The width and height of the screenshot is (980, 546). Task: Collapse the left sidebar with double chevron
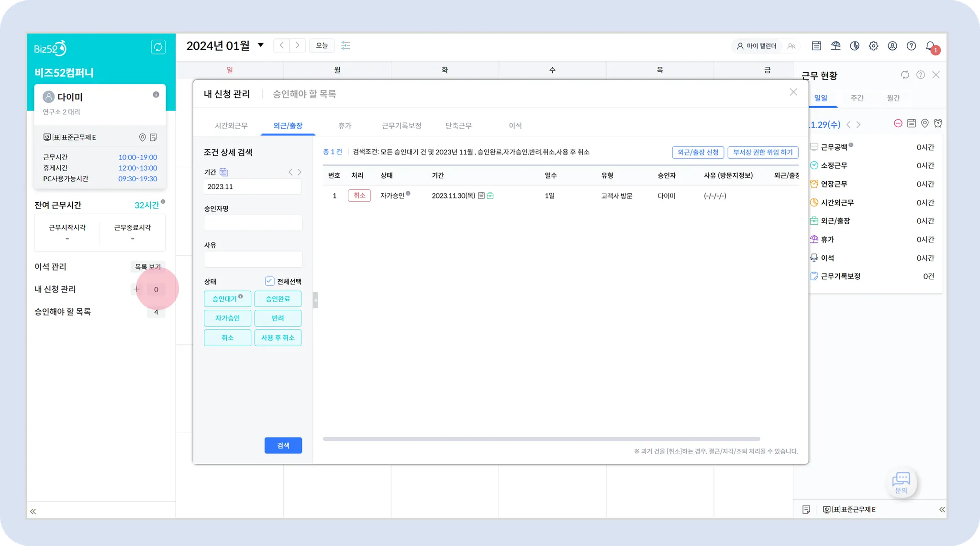click(33, 511)
